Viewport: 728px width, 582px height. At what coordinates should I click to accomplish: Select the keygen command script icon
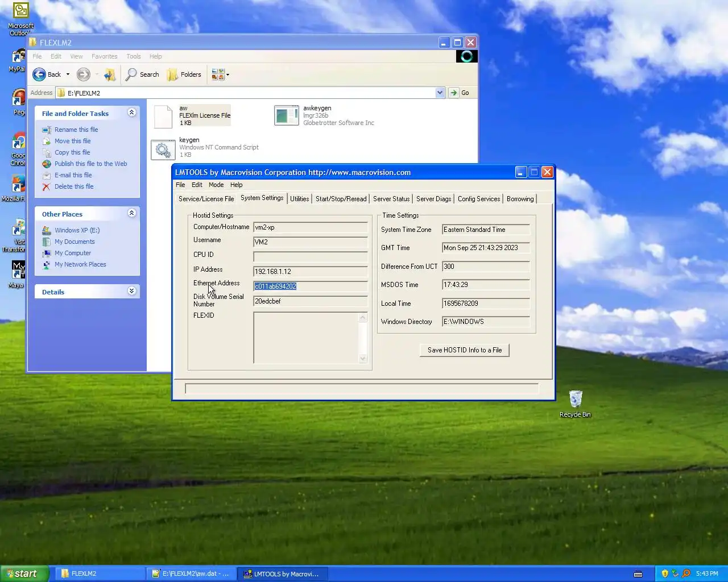pos(163,149)
